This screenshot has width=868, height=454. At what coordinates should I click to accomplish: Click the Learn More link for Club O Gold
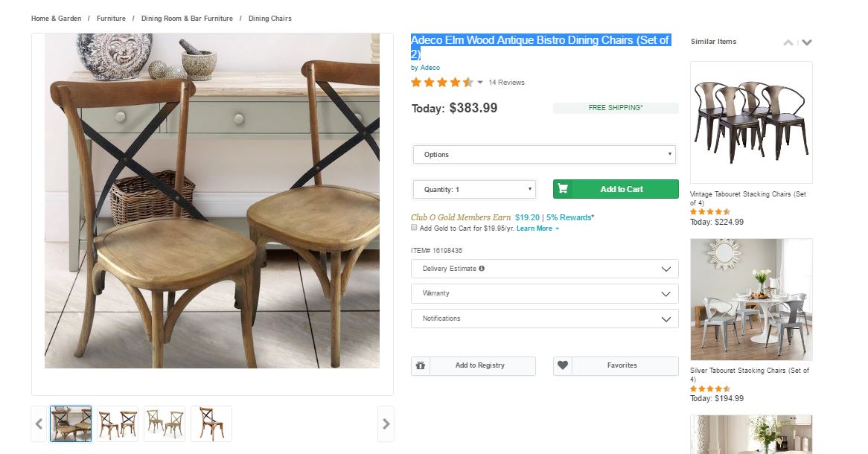coord(535,228)
